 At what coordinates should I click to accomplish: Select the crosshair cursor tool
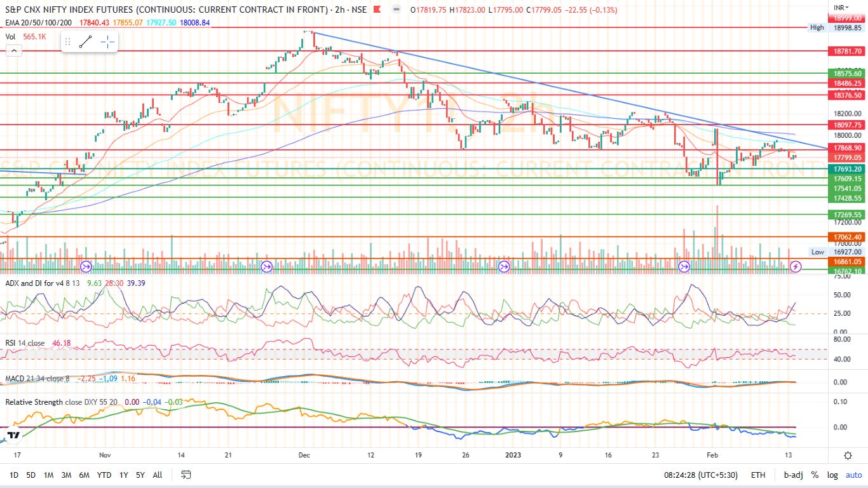pyautogui.click(x=107, y=43)
